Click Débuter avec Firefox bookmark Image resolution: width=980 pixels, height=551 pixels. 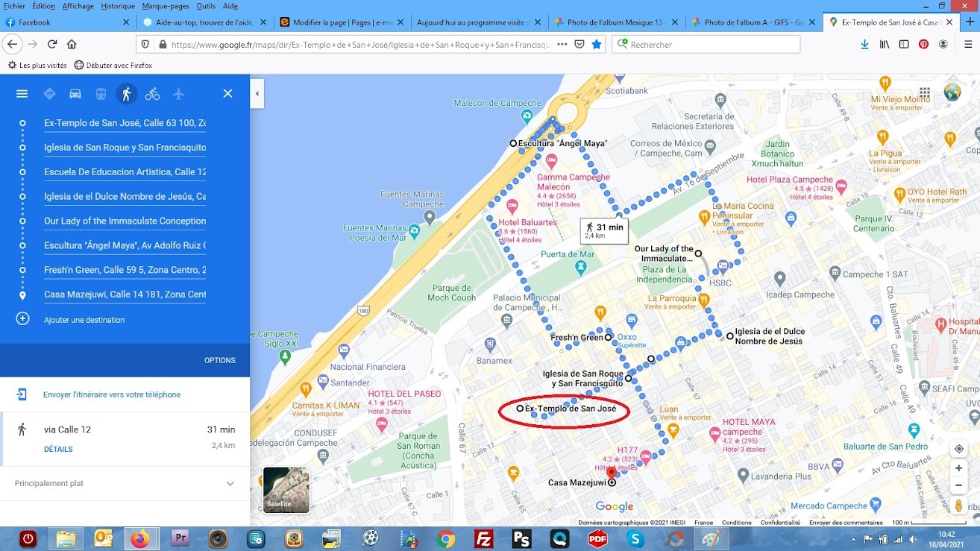coord(113,65)
